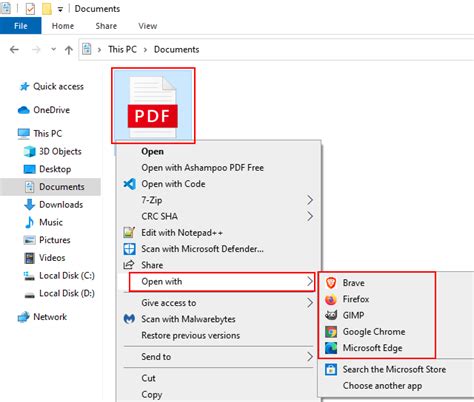Viewport: 474px width, 402px height.
Task: Click the Quick access star icon
Action: click(x=24, y=87)
